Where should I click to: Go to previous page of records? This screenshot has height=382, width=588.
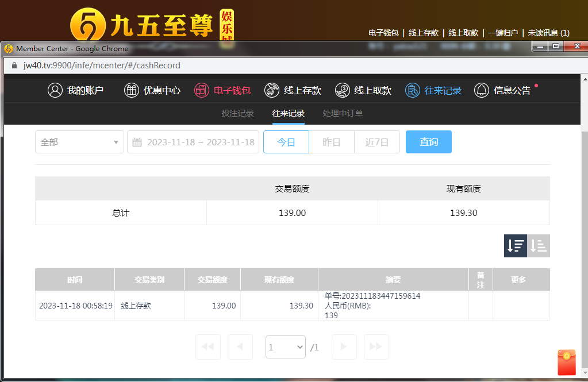pos(240,347)
